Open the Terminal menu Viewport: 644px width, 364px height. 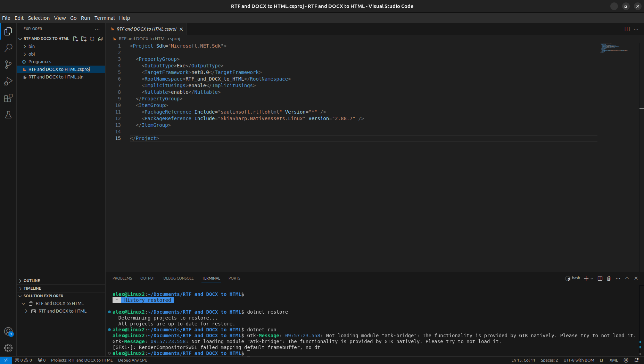pyautogui.click(x=104, y=18)
